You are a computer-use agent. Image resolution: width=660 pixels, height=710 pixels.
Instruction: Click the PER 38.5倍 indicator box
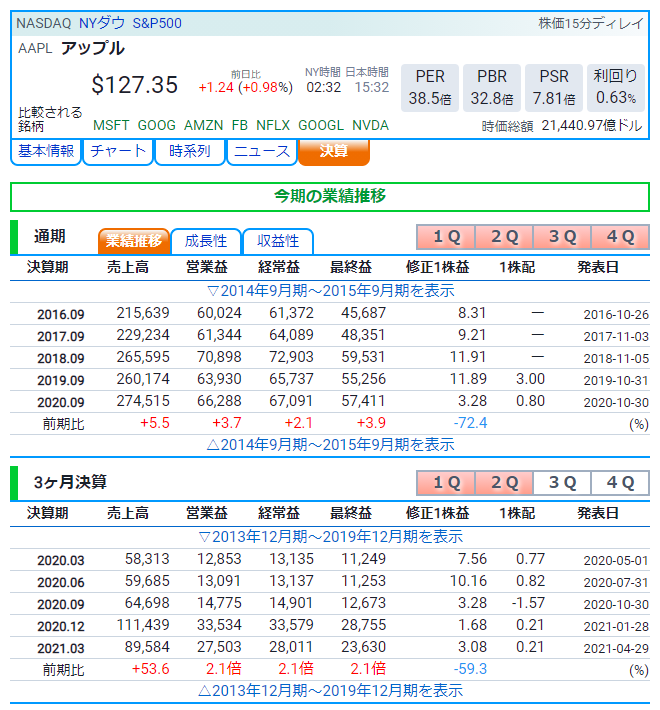(430, 87)
